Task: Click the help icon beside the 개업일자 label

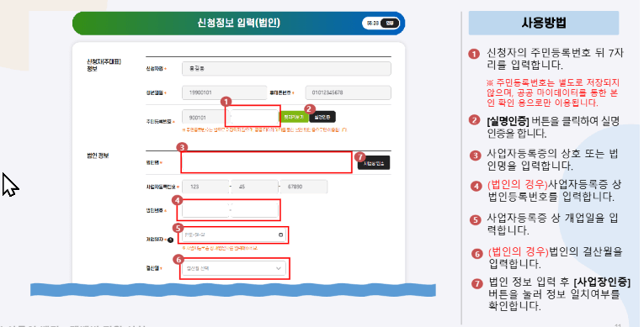Action: tap(170, 240)
